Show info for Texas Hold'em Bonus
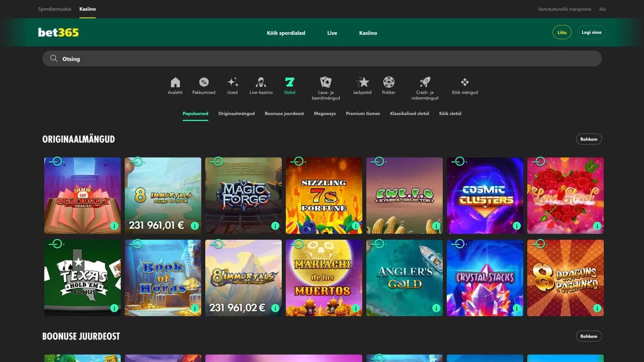 click(x=114, y=309)
